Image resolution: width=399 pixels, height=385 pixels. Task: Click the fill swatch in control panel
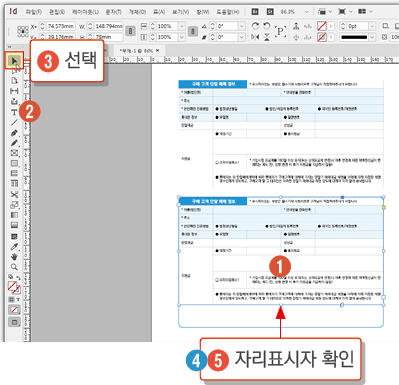click(x=322, y=26)
